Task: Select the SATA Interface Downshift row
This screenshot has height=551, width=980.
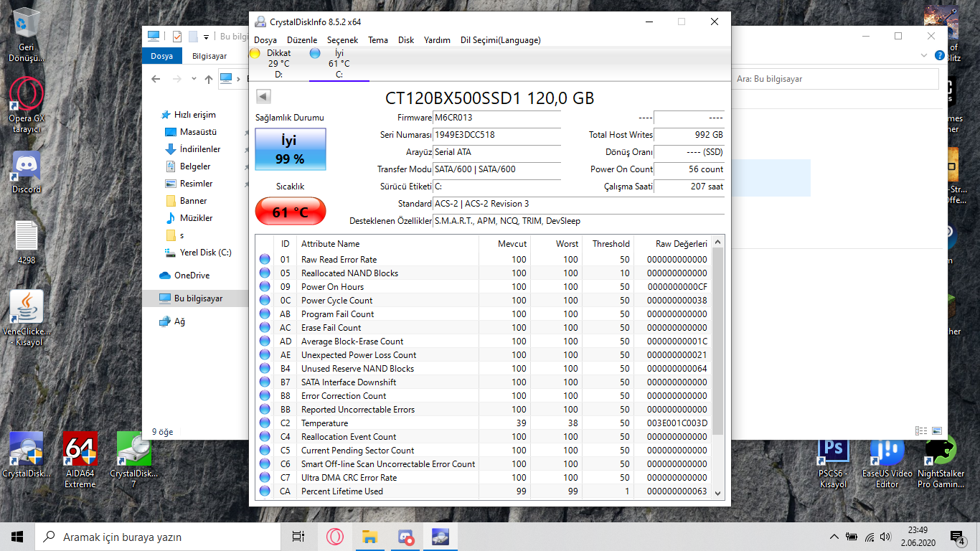Action: 484,382
